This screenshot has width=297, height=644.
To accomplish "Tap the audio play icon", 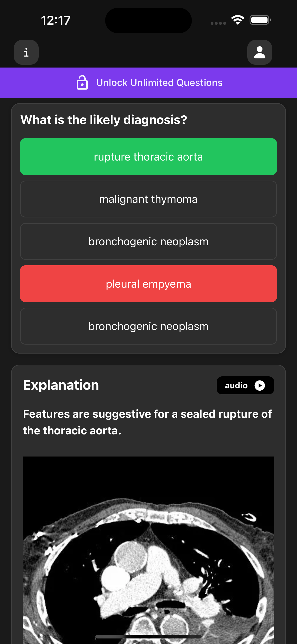I will [259, 385].
